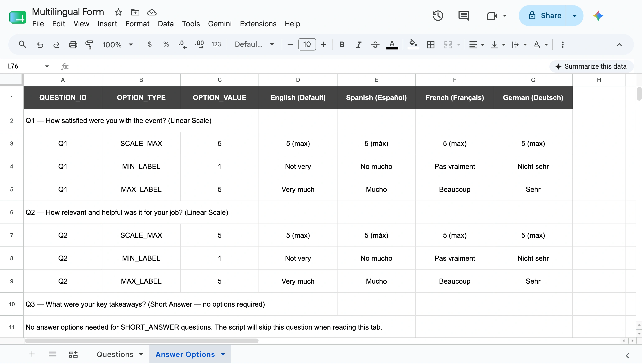Open the borders tool
The width and height of the screenshot is (642, 364).
pyautogui.click(x=431, y=44)
